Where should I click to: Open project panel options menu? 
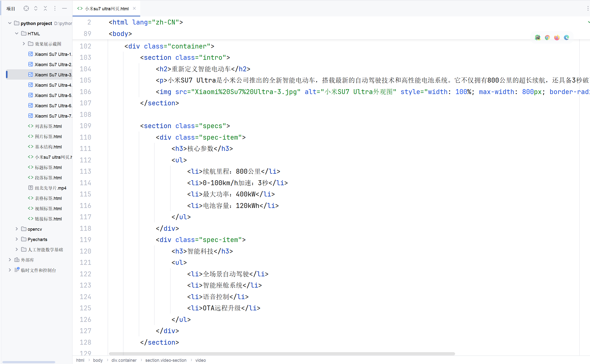click(55, 9)
